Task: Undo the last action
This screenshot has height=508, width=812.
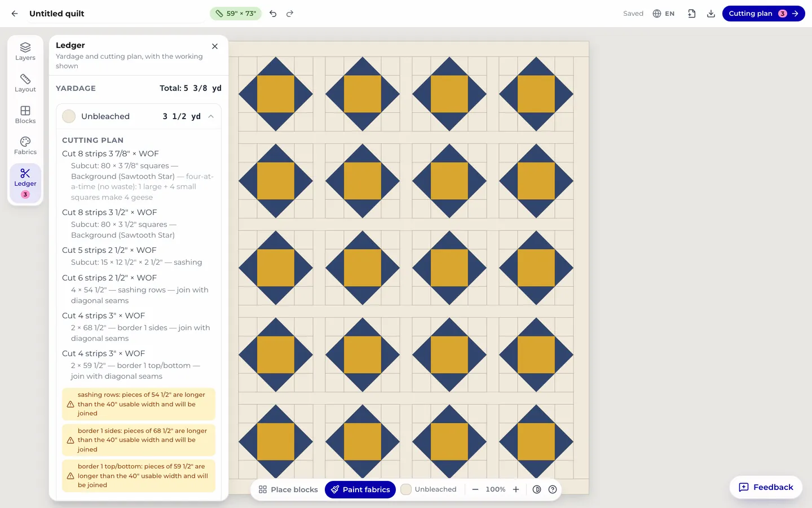Action: tap(273, 14)
